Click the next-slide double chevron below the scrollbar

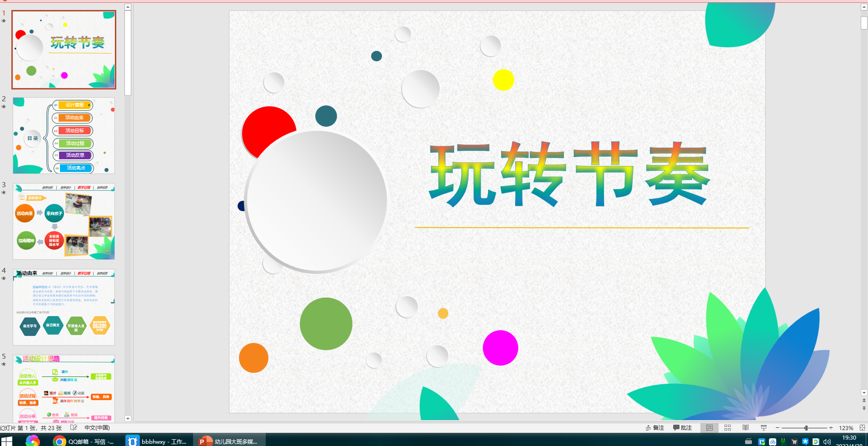(863, 407)
